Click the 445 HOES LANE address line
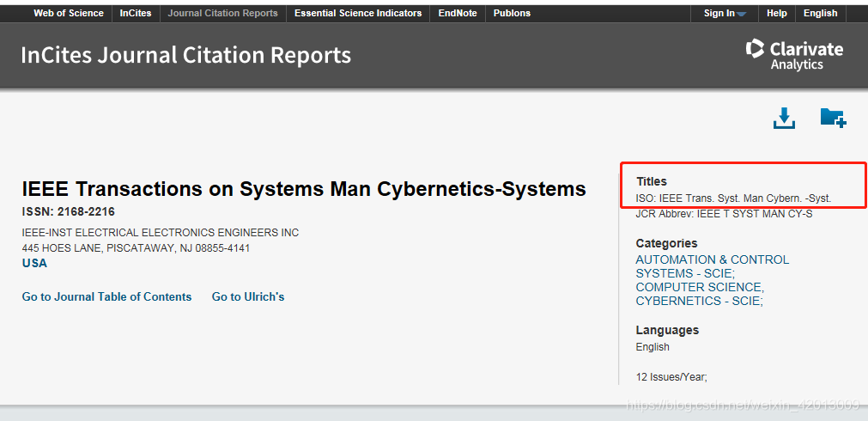The width and height of the screenshot is (868, 421). 136,248
